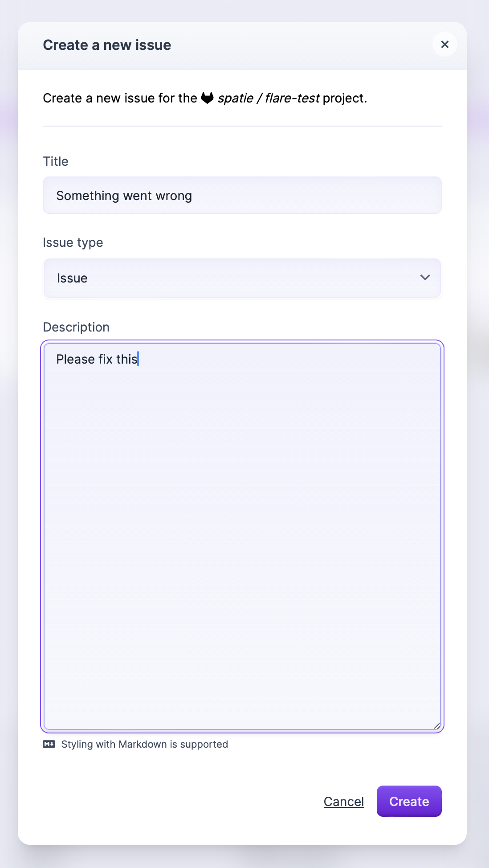
Task: Click 'Styling with Markdown is supported' label
Action: (144, 744)
